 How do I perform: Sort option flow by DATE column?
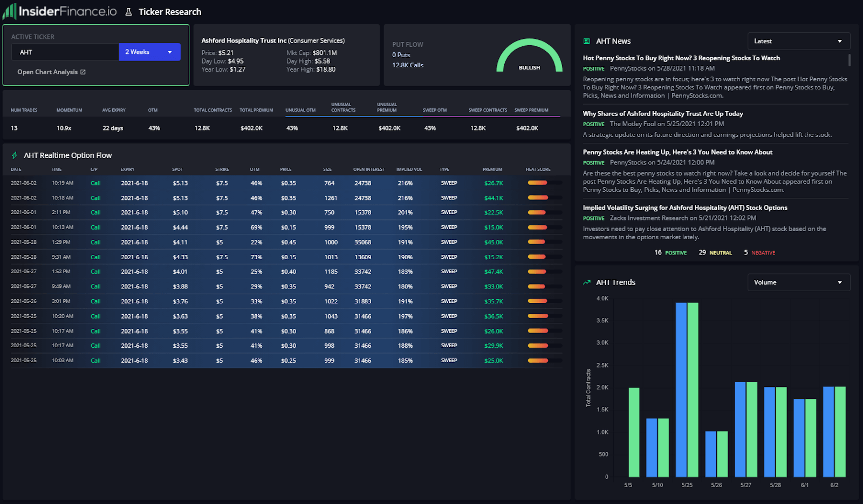16,169
